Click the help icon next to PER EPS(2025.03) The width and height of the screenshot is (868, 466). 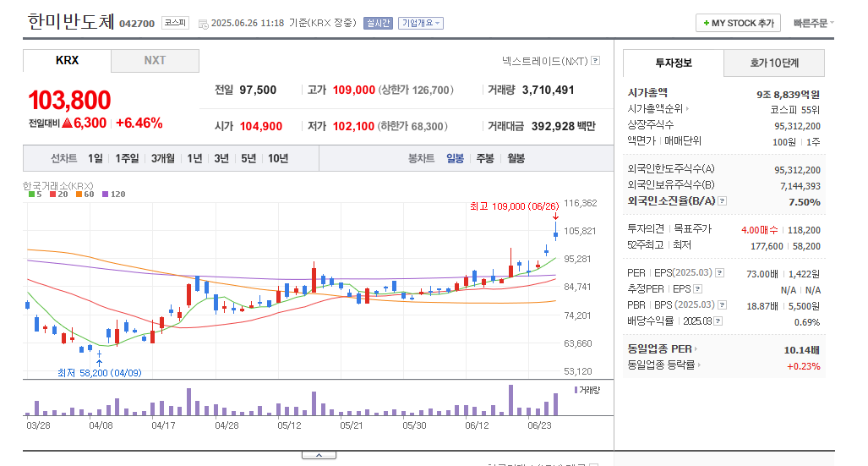tap(719, 273)
